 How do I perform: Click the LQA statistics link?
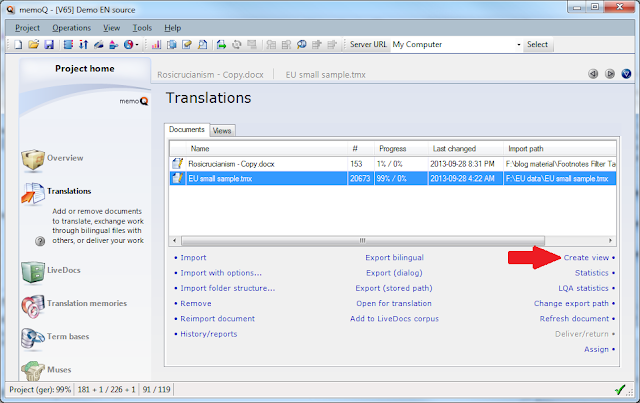click(583, 289)
